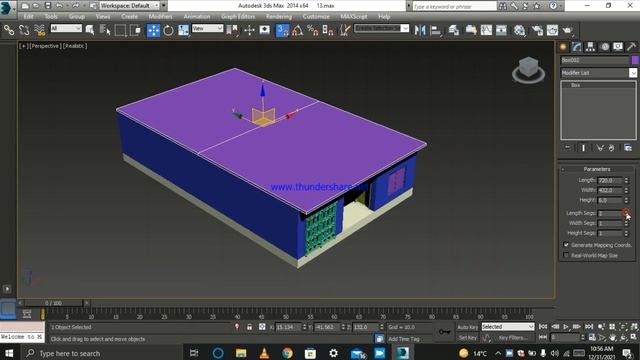Click the Render Production teapot icon

(x=567, y=30)
